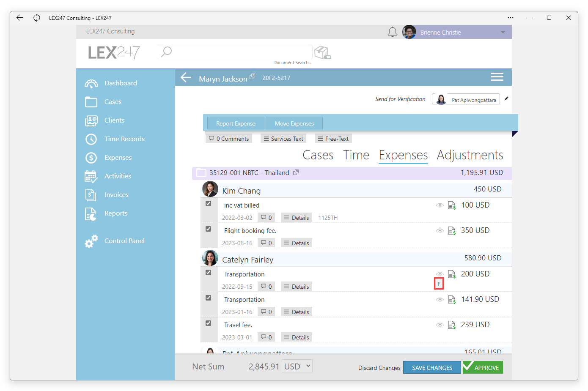Open the Dashboard gauge icon
This screenshot has width=588, height=391.
tap(91, 83)
